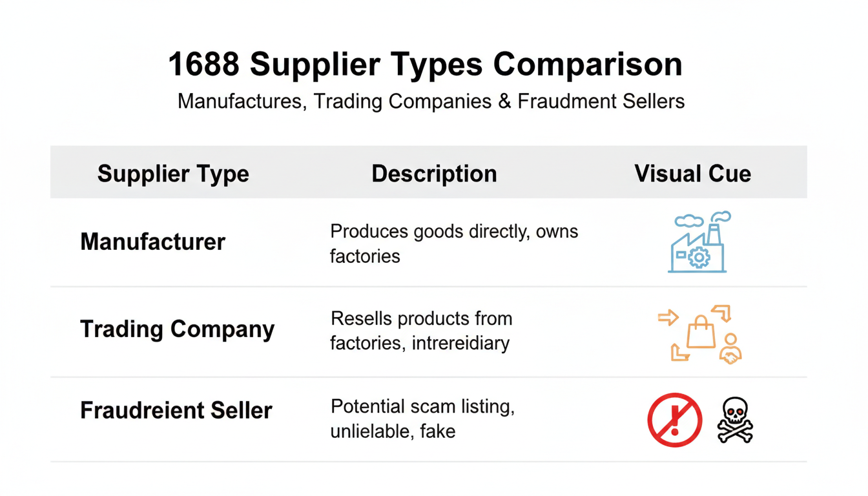The width and height of the screenshot is (868, 496).
Task: Select the gear inside the factory icon
Action: 698,258
